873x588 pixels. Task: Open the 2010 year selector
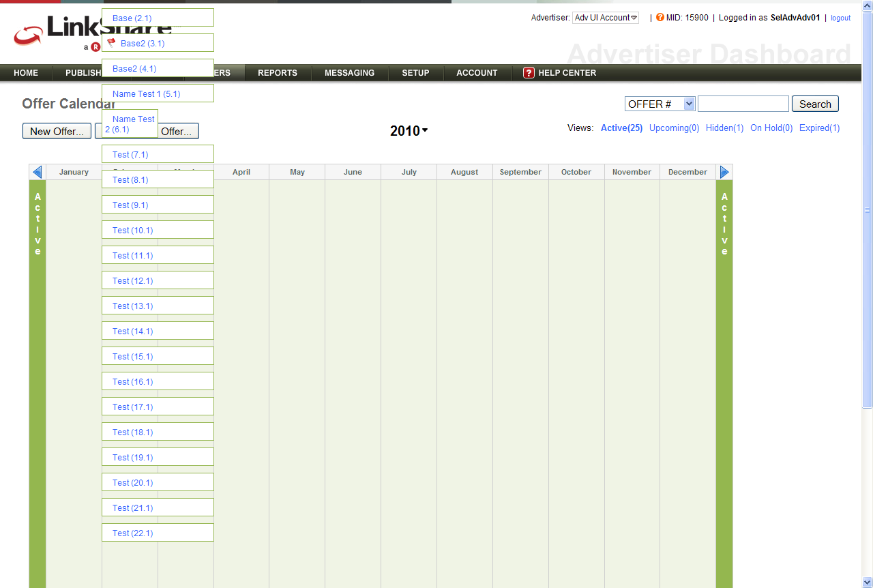(409, 131)
